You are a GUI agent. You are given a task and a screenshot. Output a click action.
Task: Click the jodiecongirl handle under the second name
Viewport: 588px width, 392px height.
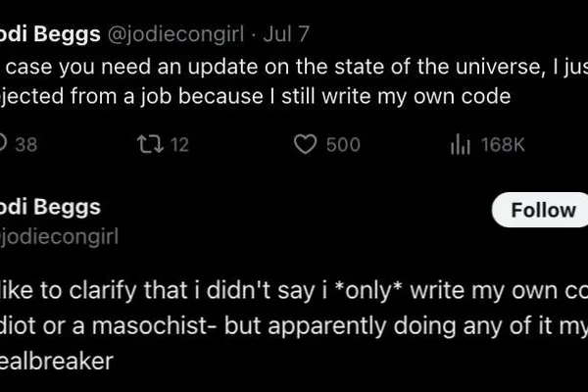point(59,237)
